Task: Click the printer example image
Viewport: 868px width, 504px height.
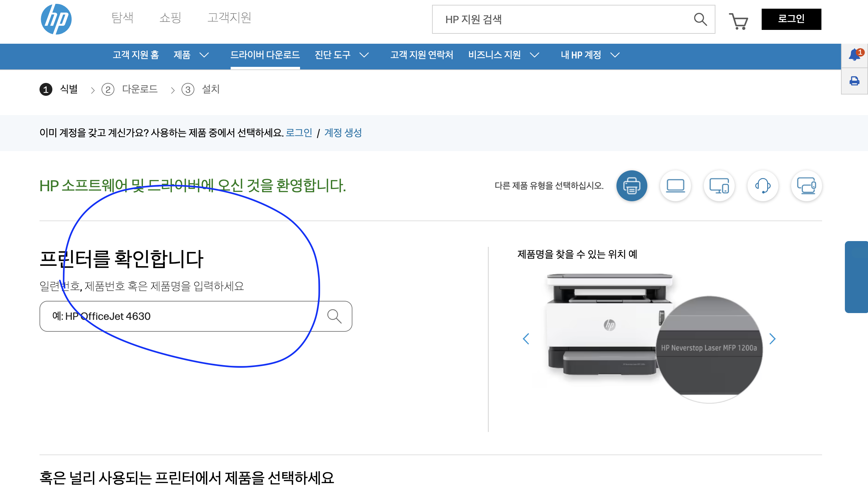Action: coord(654,338)
